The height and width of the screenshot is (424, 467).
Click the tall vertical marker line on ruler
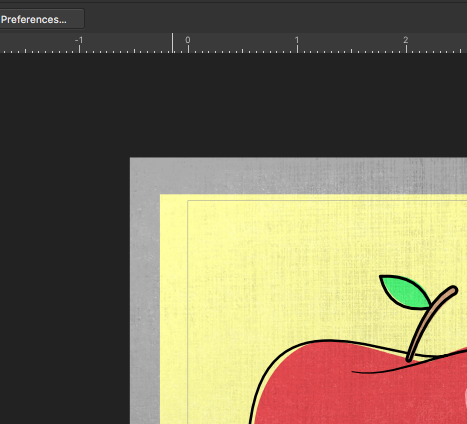(x=172, y=43)
